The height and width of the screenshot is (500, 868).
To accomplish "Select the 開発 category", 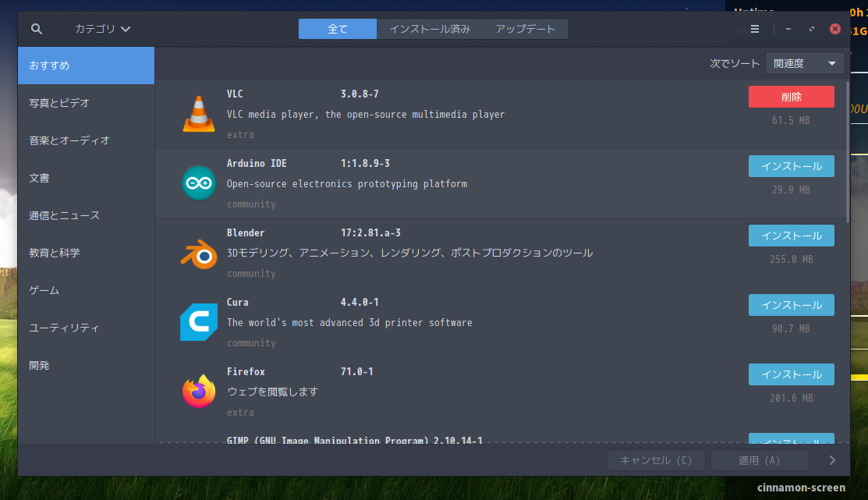I will point(86,366).
